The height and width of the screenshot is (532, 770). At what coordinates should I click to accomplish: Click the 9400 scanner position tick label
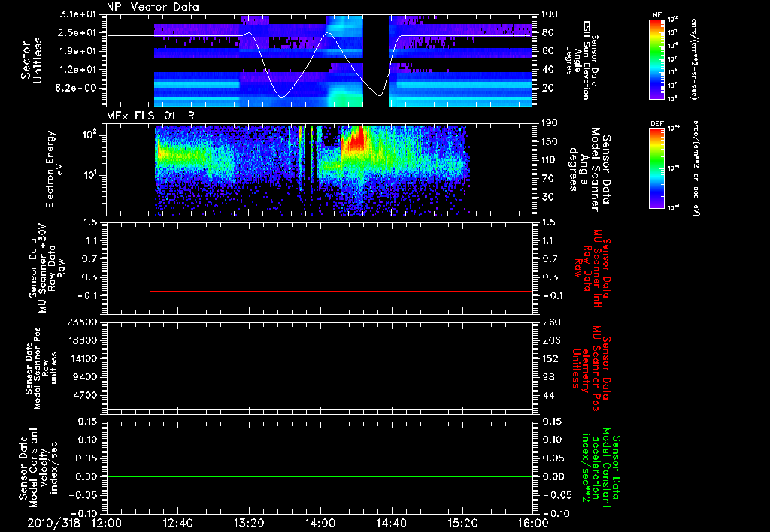click(x=84, y=377)
